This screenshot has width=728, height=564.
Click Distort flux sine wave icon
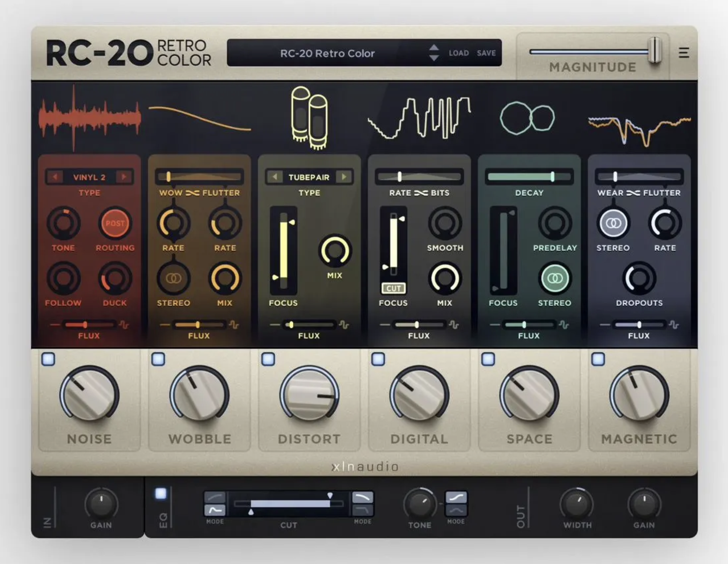coord(344,325)
